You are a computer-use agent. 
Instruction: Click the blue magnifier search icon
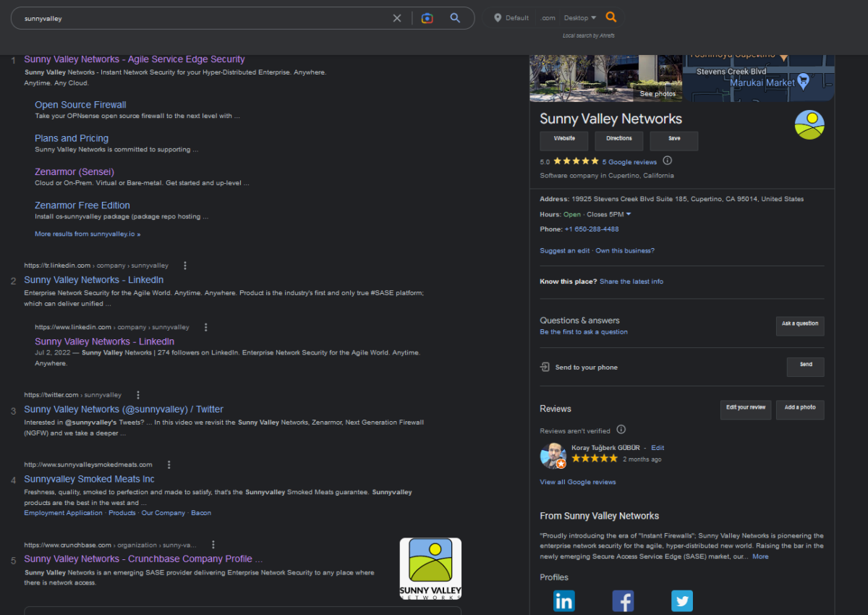455,18
